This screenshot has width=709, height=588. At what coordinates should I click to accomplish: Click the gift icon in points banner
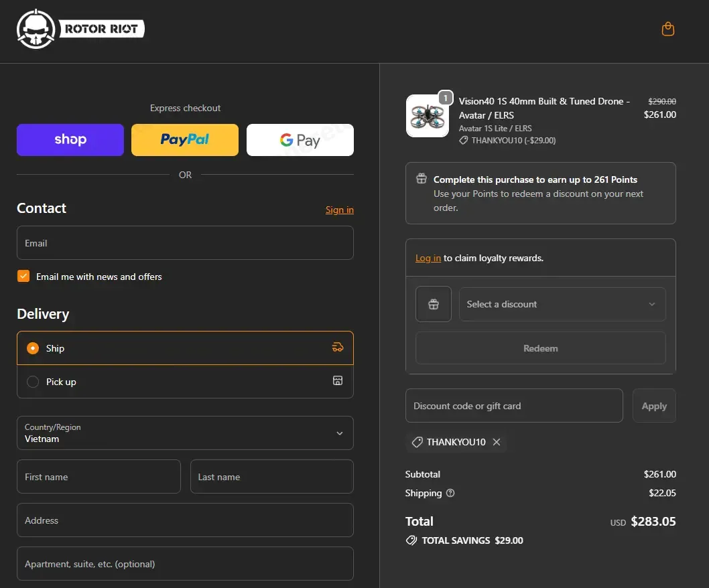[422, 179]
